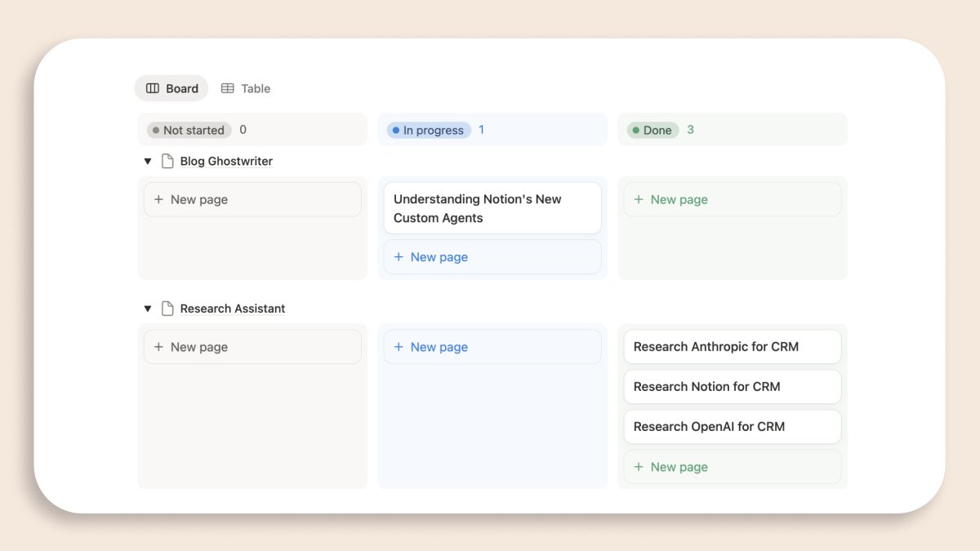Click the Research Assistant page icon
The image size is (980, 551).
pyautogui.click(x=167, y=309)
